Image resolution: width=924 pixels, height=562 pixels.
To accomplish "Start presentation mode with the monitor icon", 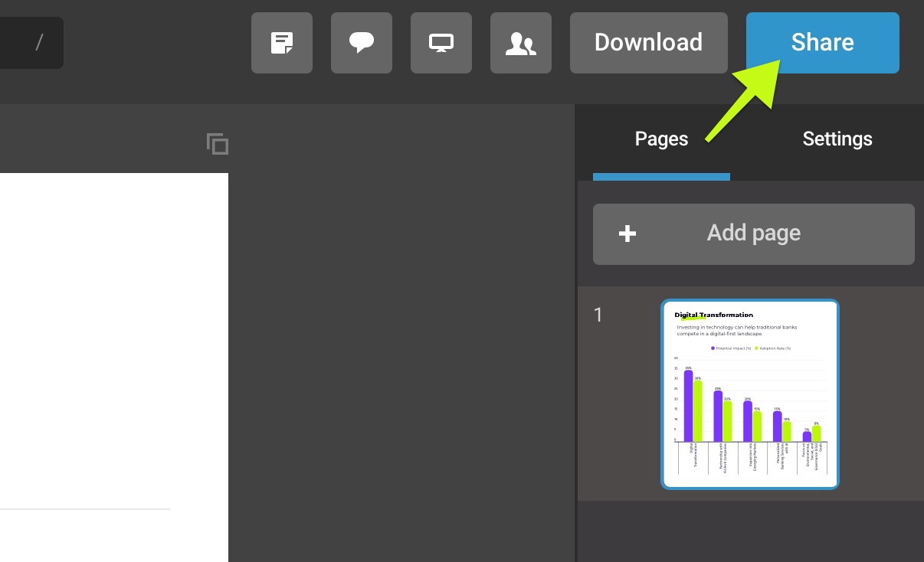I will pyautogui.click(x=441, y=43).
